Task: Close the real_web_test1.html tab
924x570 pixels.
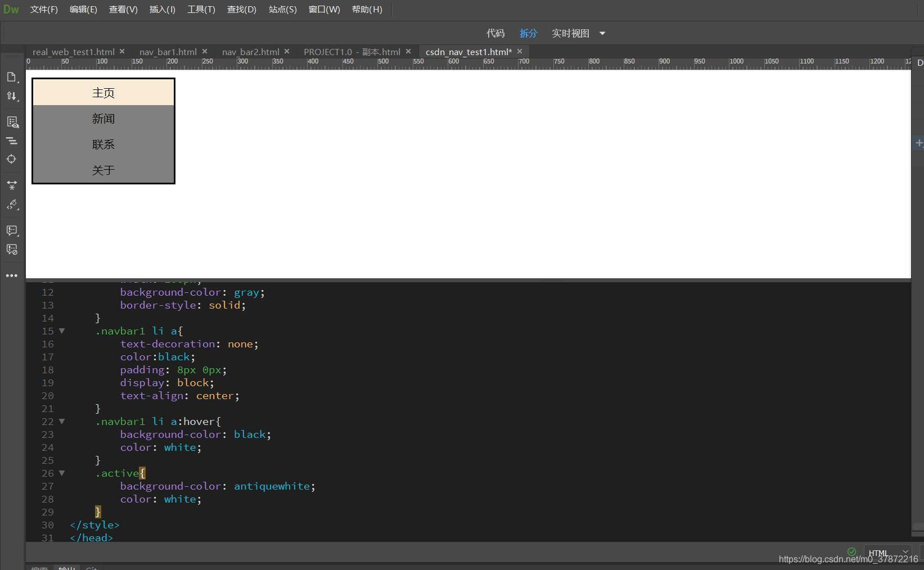Action: pyautogui.click(x=122, y=51)
